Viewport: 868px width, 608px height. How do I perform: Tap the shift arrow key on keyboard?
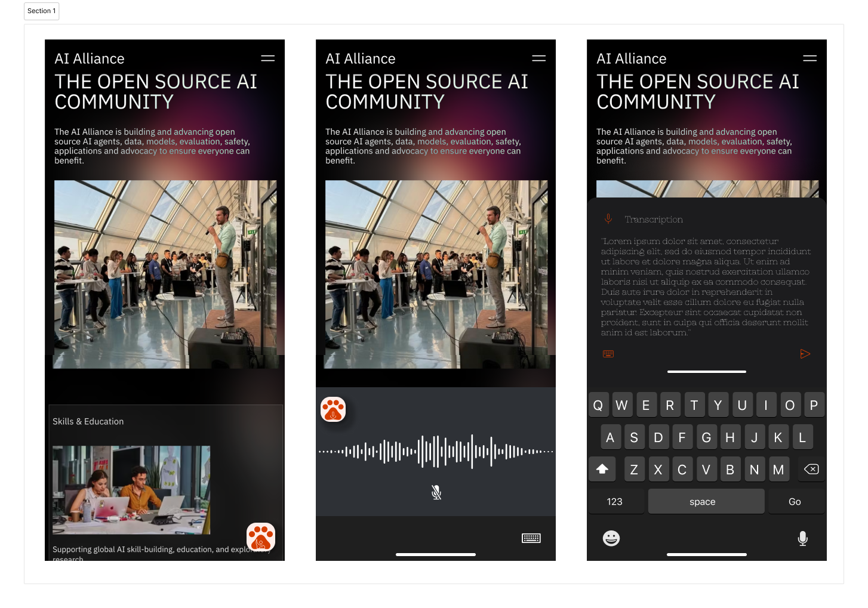[x=602, y=469]
